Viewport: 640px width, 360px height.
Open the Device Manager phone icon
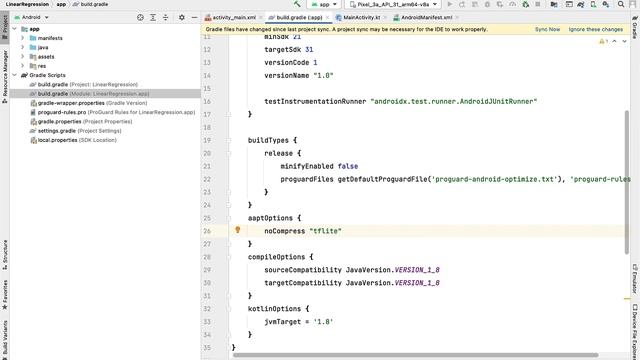[593, 4]
